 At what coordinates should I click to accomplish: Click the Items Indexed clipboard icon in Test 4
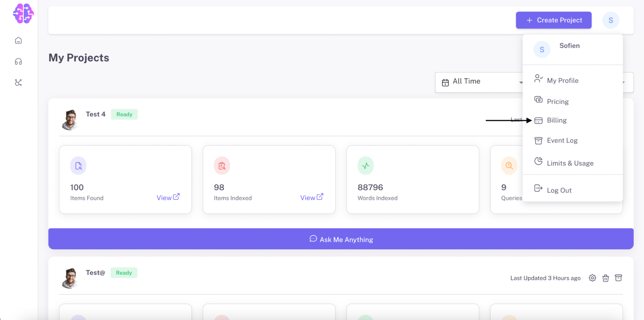click(x=222, y=165)
